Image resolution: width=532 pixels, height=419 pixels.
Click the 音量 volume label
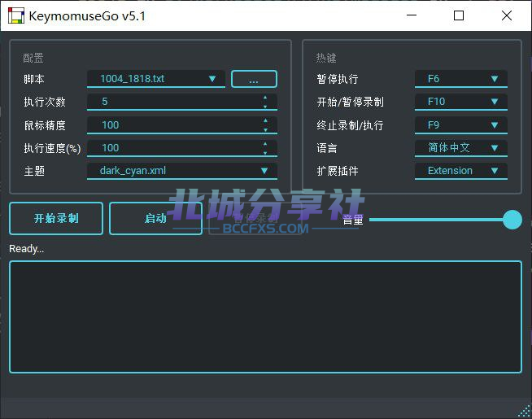click(x=353, y=220)
